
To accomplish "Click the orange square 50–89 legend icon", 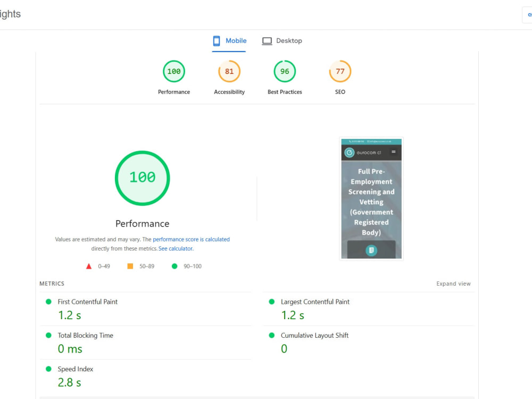I will tap(130, 267).
